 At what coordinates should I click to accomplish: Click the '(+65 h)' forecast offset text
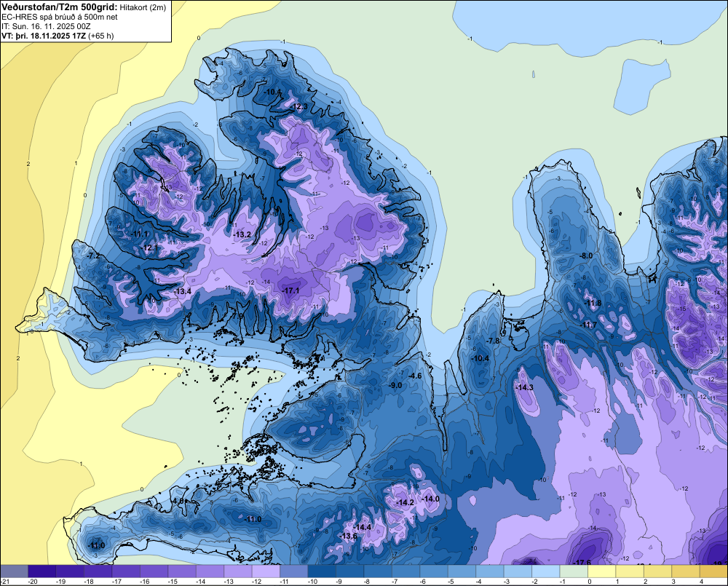100,36
